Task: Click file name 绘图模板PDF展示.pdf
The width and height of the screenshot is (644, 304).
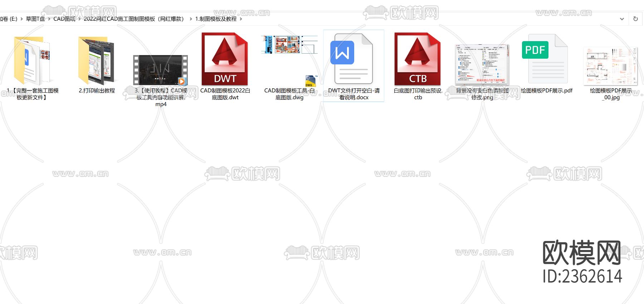Action: (547, 91)
